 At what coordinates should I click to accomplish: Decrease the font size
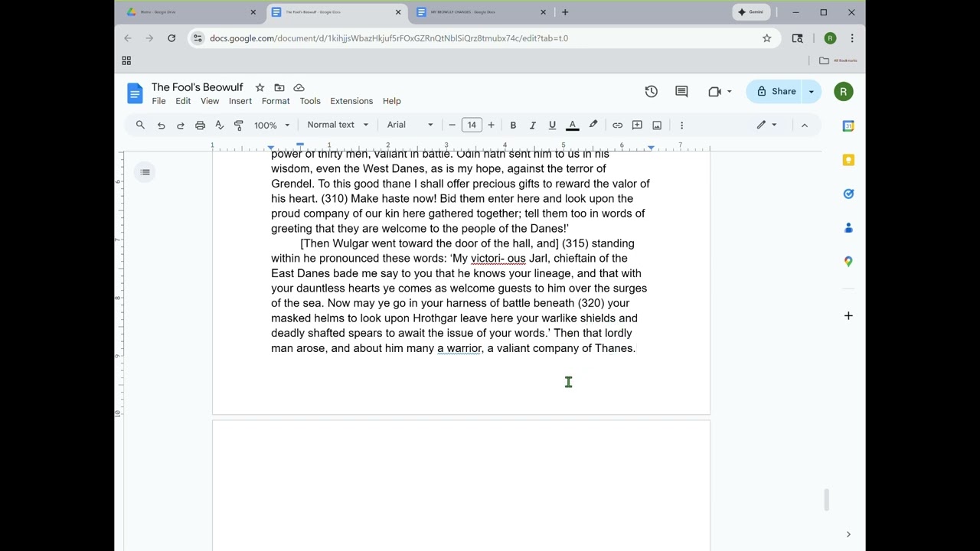[x=452, y=125]
